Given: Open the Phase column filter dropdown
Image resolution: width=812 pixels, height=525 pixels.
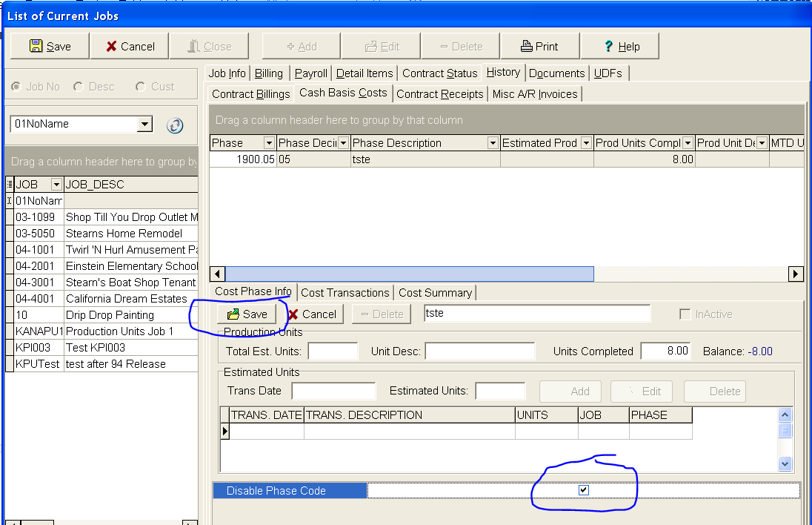Looking at the screenshot, I should point(269,143).
